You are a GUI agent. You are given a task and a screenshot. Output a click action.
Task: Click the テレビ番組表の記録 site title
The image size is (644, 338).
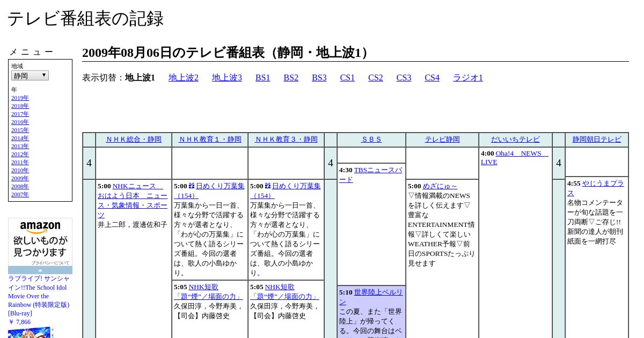coord(85,19)
